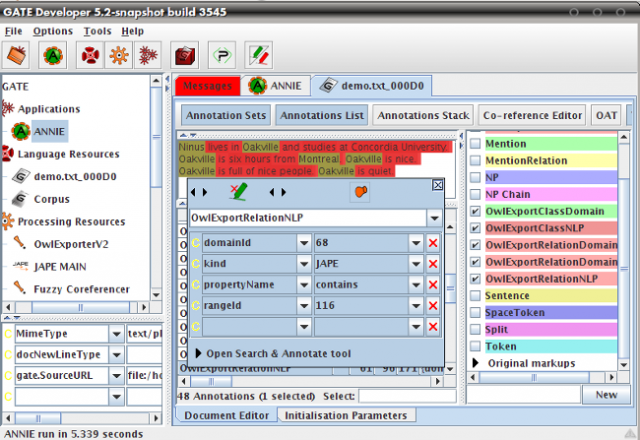This screenshot has width=640, height=440.
Task: Delete the kind feature with red X
Action: tap(433, 264)
